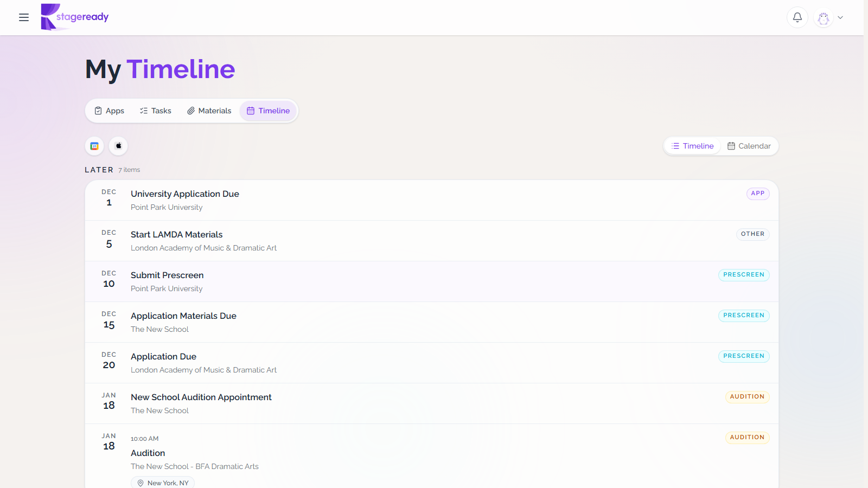This screenshot has width=868, height=488.
Task: Click PRESCREEN tag on Submit Prescreen row
Action: [x=744, y=275]
